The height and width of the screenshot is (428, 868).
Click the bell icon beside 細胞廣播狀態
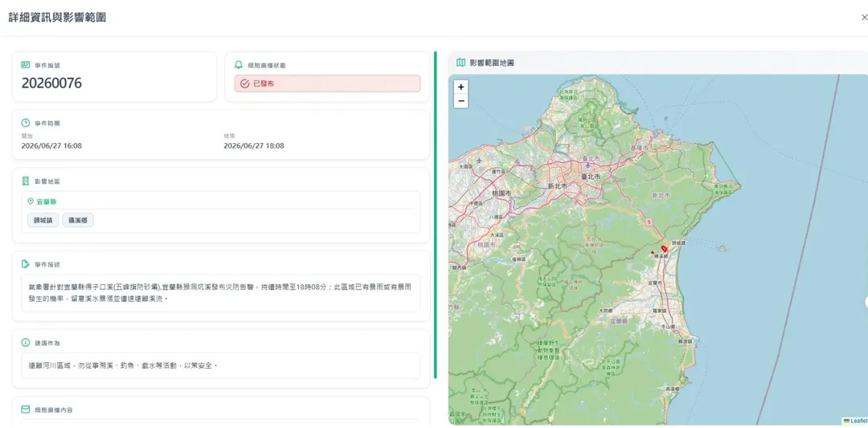[239, 65]
